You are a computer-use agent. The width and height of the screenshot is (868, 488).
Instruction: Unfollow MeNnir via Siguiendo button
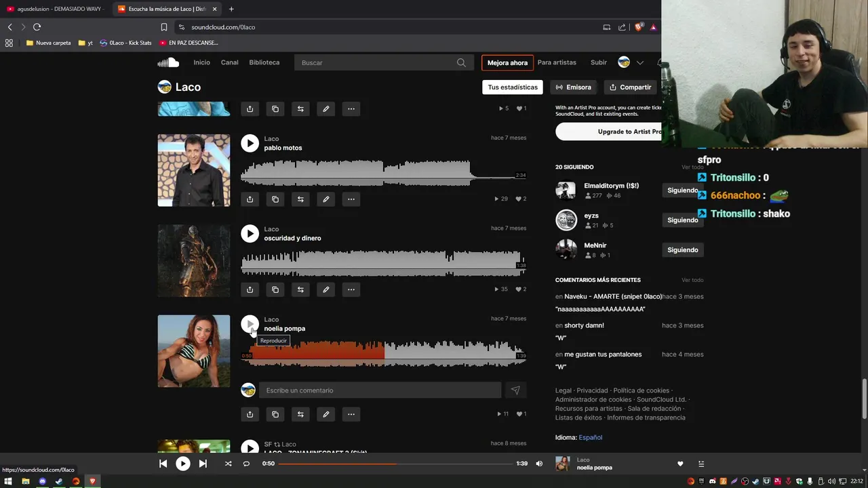682,250
